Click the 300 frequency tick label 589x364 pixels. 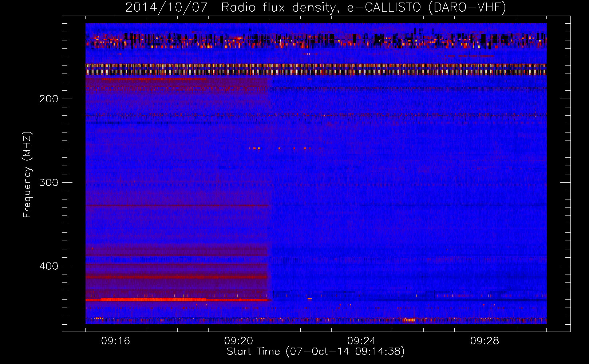pos(49,182)
